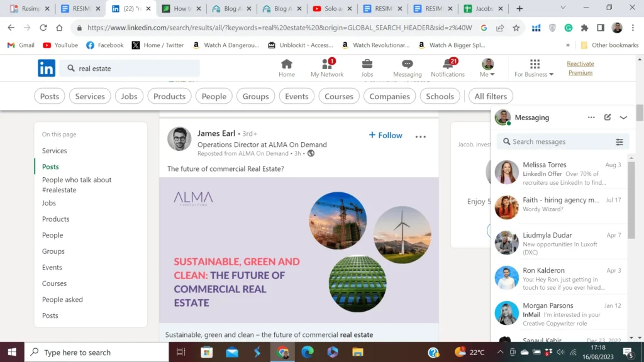Image resolution: width=644 pixels, height=362 pixels.
Task: Open tab search dropdown arrow
Action: pyautogui.click(x=563, y=8)
